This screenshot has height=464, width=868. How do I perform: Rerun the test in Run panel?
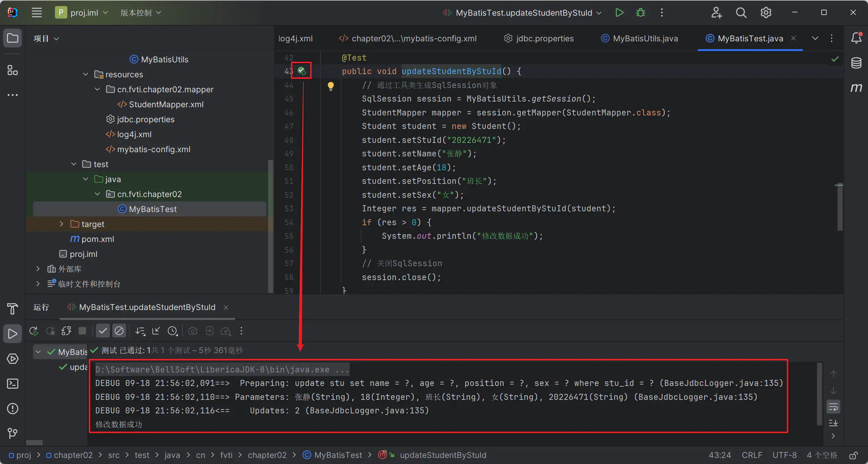pyautogui.click(x=34, y=331)
